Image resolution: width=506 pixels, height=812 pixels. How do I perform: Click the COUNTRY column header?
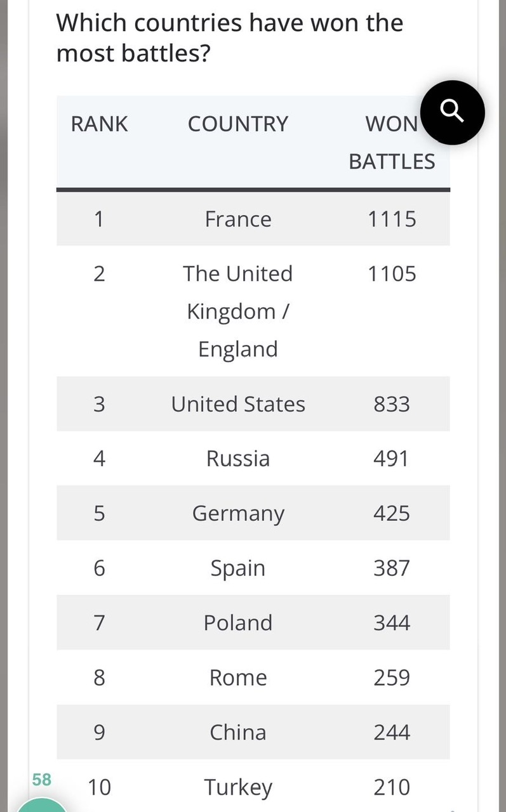(x=237, y=124)
